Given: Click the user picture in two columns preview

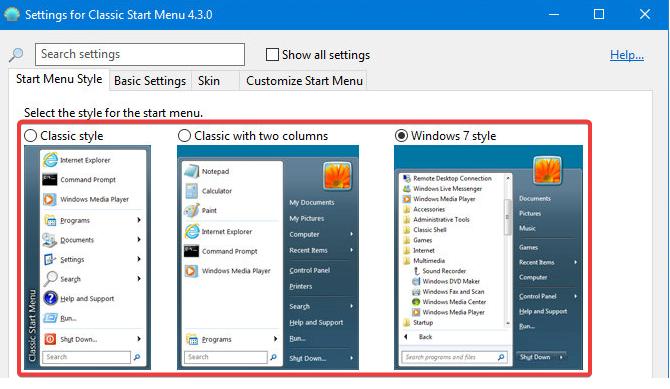Looking at the screenshot, I should coord(337,175).
